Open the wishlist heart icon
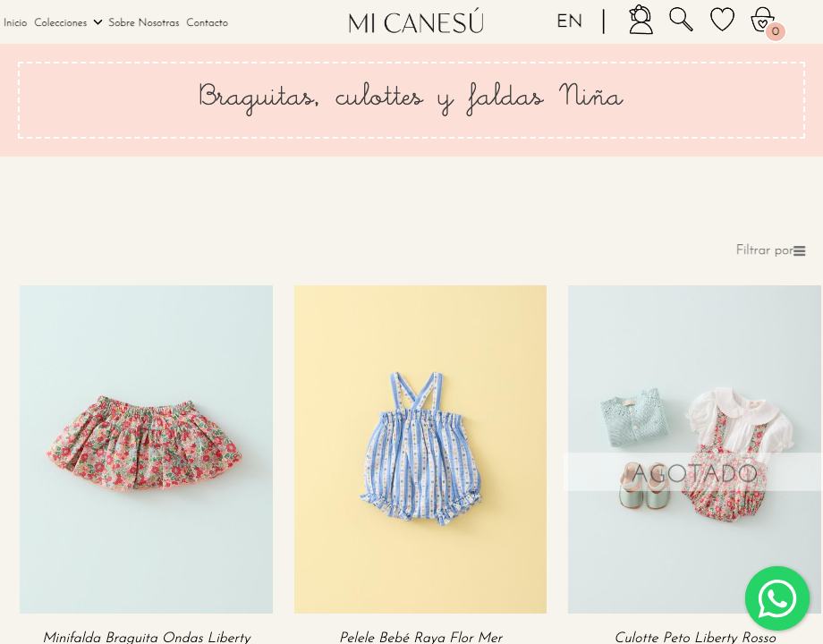The height and width of the screenshot is (644, 823). pyautogui.click(x=722, y=20)
